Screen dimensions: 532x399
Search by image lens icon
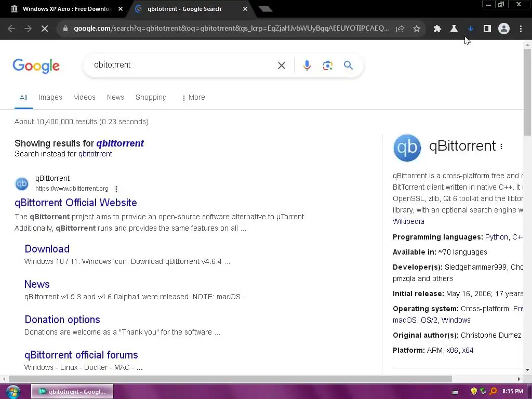pos(327,65)
